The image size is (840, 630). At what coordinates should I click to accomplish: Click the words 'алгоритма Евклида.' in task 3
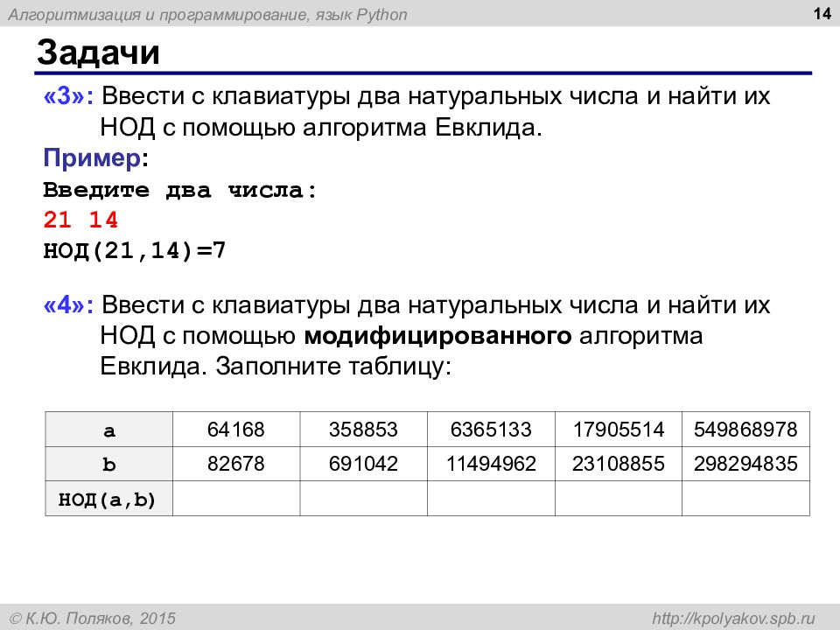pyautogui.click(x=422, y=128)
